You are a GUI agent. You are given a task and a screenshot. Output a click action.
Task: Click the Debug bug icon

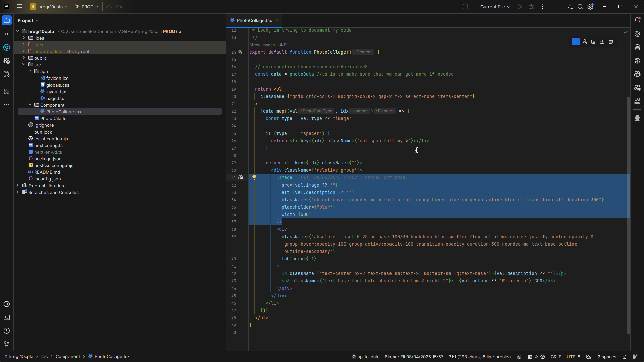(531, 7)
